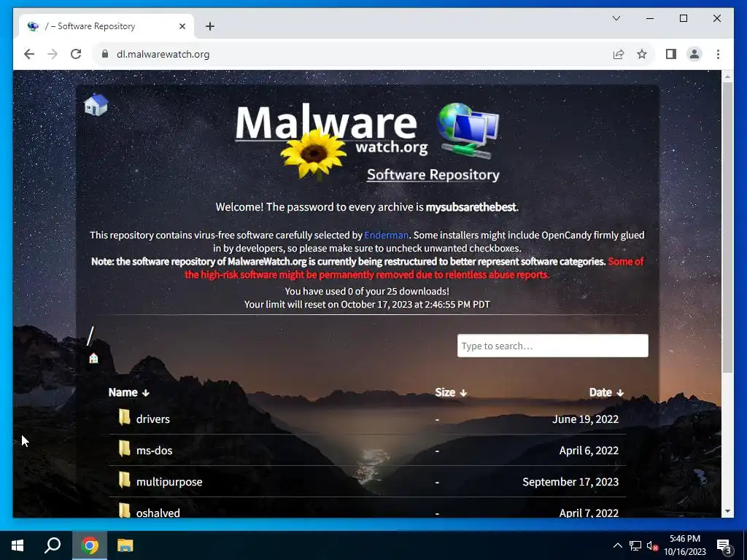Sort the listing by Size column

pyautogui.click(x=451, y=392)
